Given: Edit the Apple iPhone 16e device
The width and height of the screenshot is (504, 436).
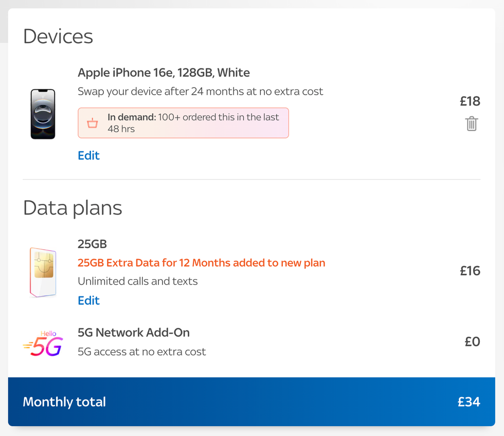Looking at the screenshot, I should pos(88,155).
